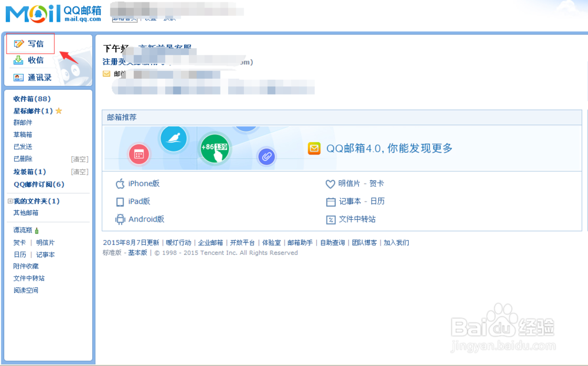
Task: Click the blue paperclip circle icon
Action: [x=266, y=157]
